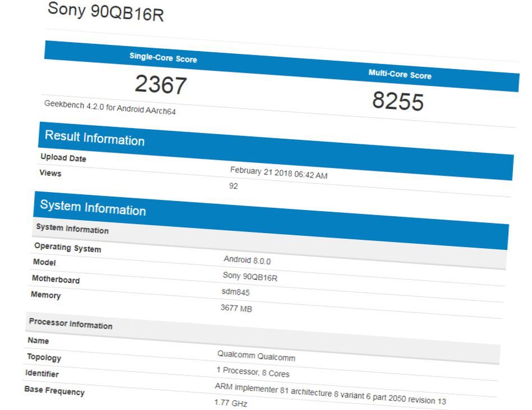
Task: Select the Model label
Action: click(44, 262)
